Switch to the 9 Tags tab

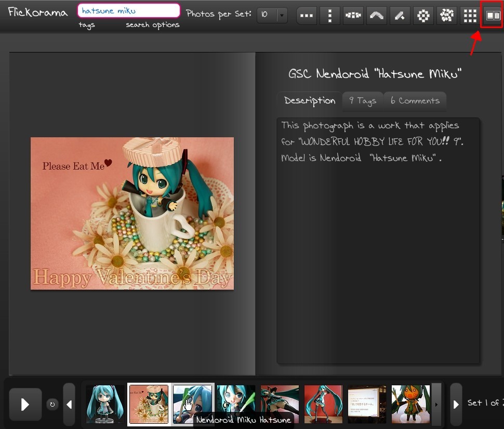[x=363, y=101]
